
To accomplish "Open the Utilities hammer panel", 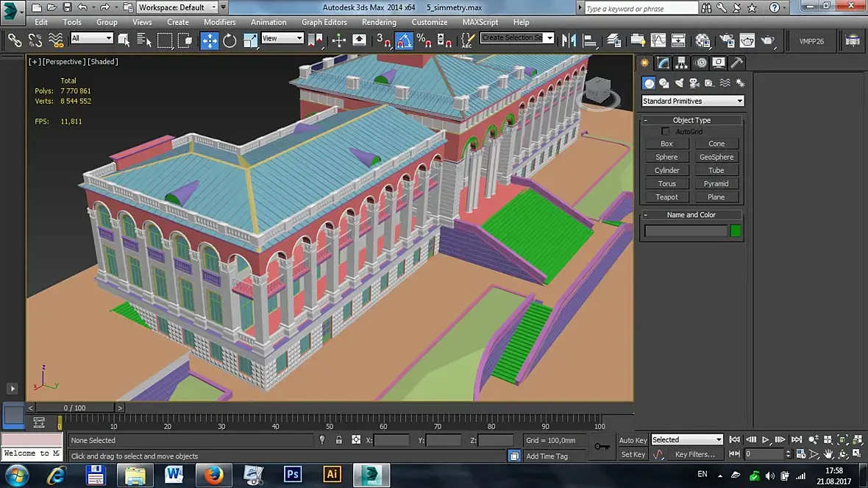I will pos(736,63).
